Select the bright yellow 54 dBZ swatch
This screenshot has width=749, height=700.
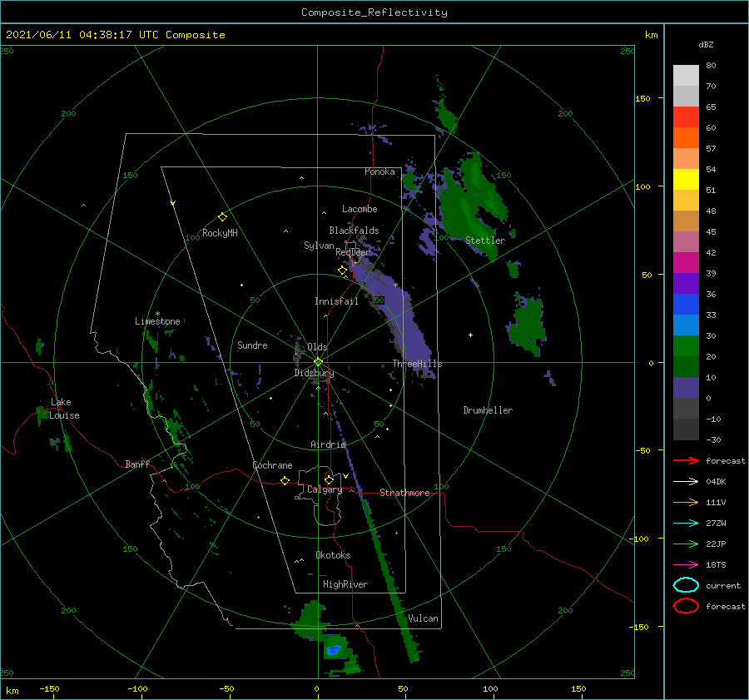pyautogui.click(x=686, y=179)
